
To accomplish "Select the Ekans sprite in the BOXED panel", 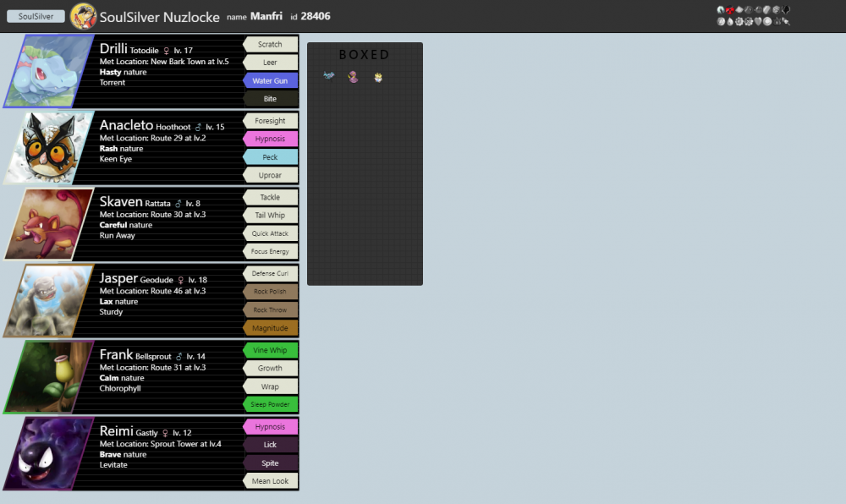I will coord(353,77).
